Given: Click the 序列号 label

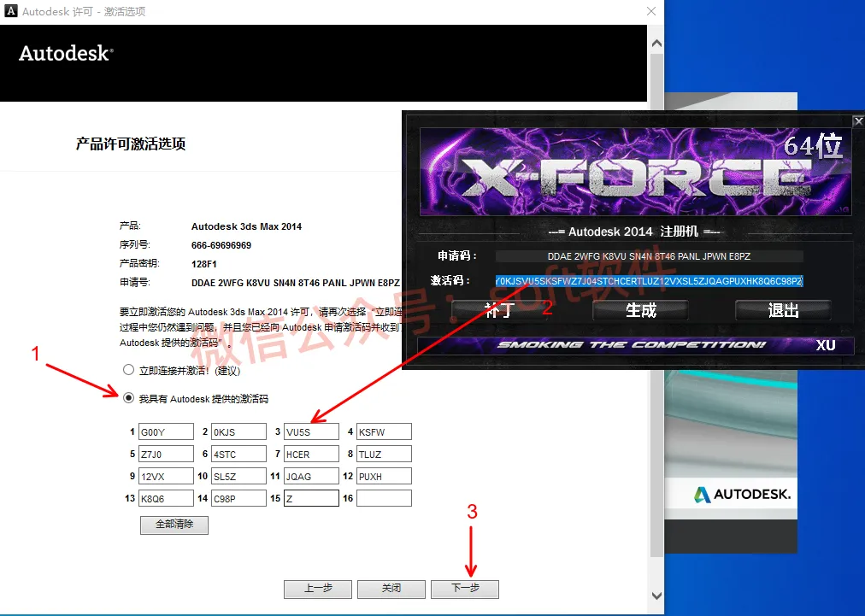Looking at the screenshot, I should click(134, 244).
